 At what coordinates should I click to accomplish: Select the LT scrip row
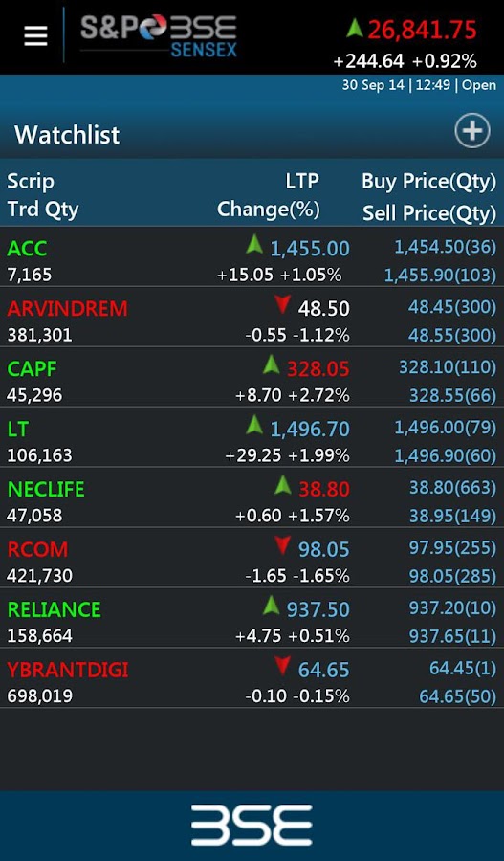(252, 437)
